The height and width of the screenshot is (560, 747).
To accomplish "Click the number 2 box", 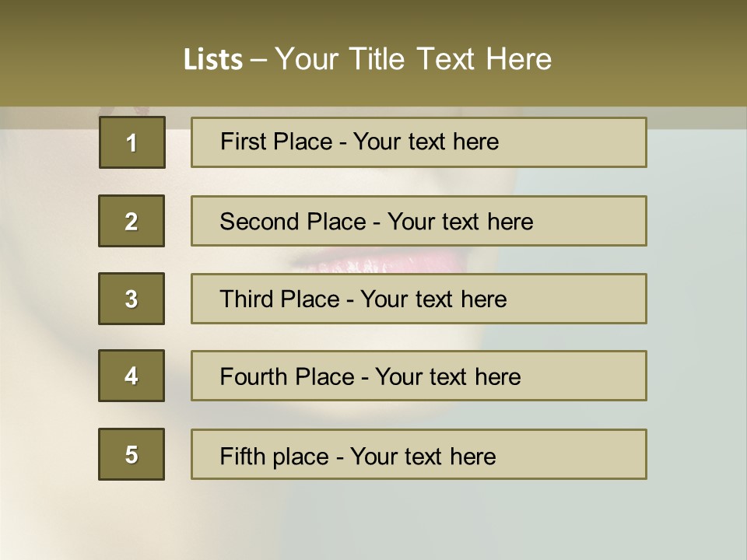I will click(132, 221).
